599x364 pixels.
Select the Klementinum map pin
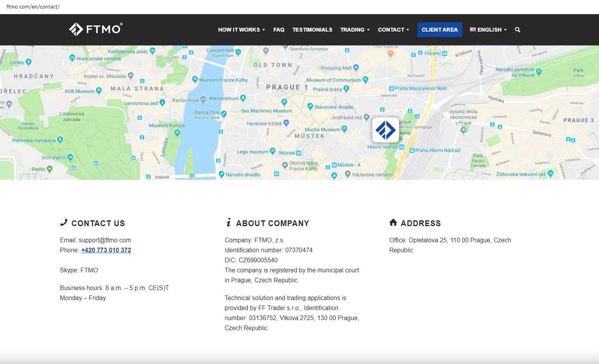click(243, 98)
